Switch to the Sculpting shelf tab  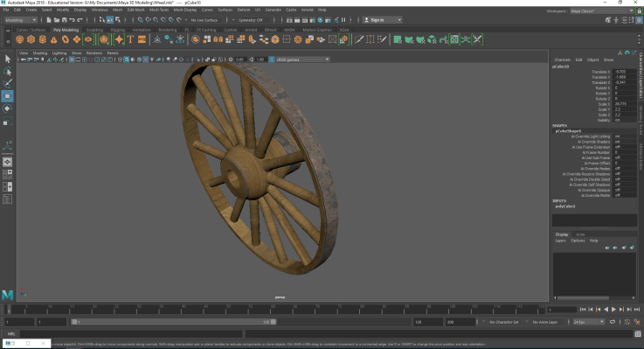coord(94,30)
